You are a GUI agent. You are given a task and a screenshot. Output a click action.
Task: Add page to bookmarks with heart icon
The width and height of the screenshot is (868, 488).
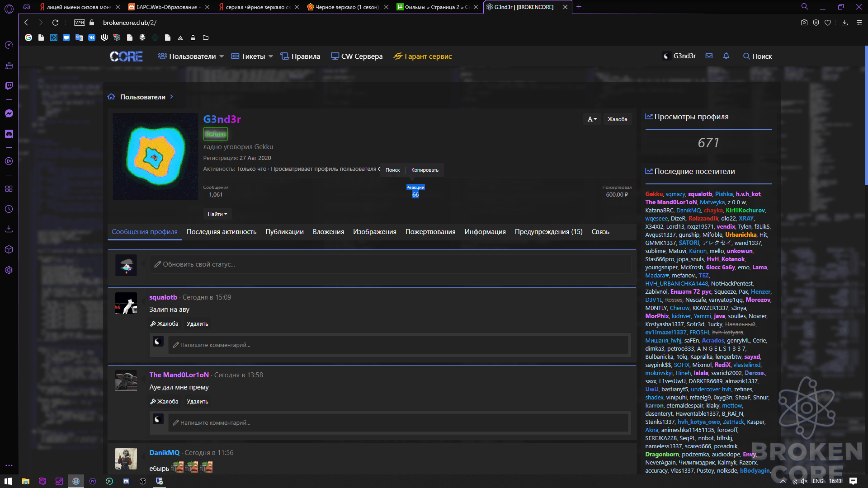tap(828, 23)
